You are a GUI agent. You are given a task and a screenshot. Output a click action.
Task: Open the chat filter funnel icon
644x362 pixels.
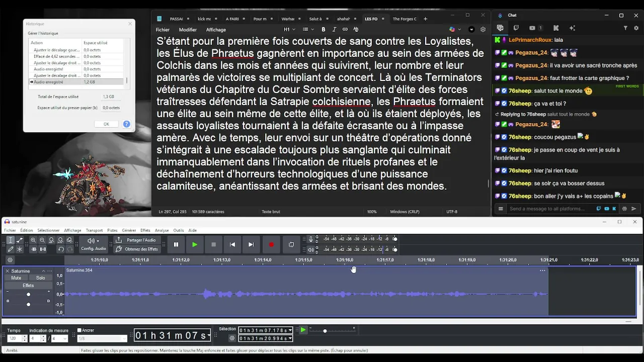point(625,28)
